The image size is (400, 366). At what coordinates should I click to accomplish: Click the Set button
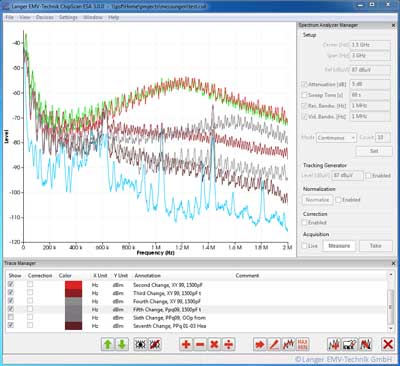(x=374, y=151)
